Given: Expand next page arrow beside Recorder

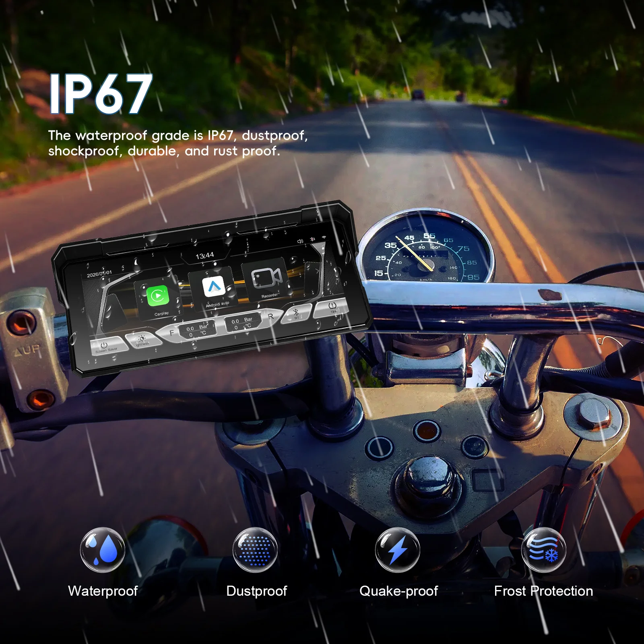Looking at the screenshot, I should 316,270.
